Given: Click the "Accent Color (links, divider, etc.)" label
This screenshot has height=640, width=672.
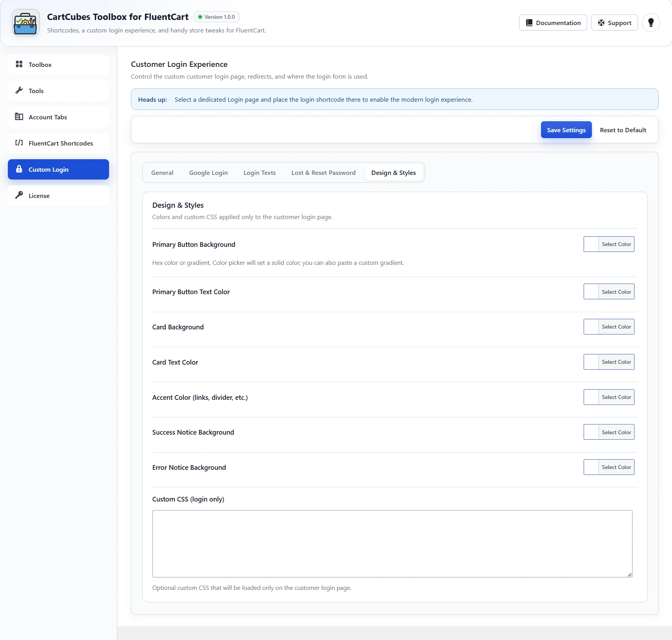Looking at the screenshot, I should tap(200, 397).
